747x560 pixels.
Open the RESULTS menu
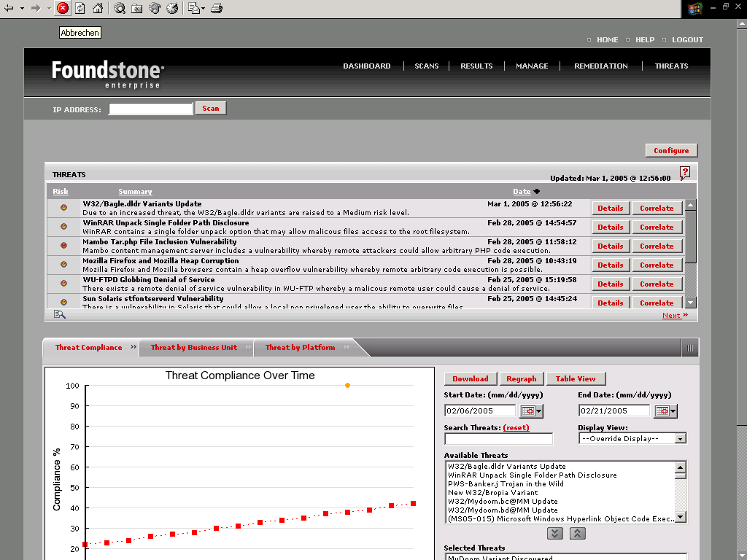tap(476, 66)
